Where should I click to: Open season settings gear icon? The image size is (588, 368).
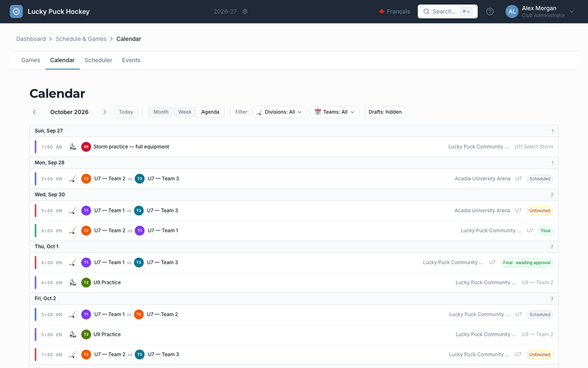pyautogui.click(x=245, y=11)
